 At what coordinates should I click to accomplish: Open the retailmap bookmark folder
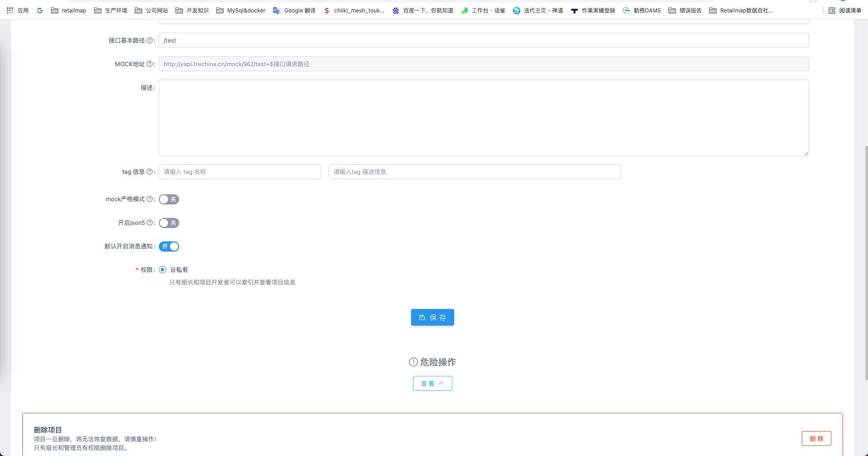pos(69,10)
